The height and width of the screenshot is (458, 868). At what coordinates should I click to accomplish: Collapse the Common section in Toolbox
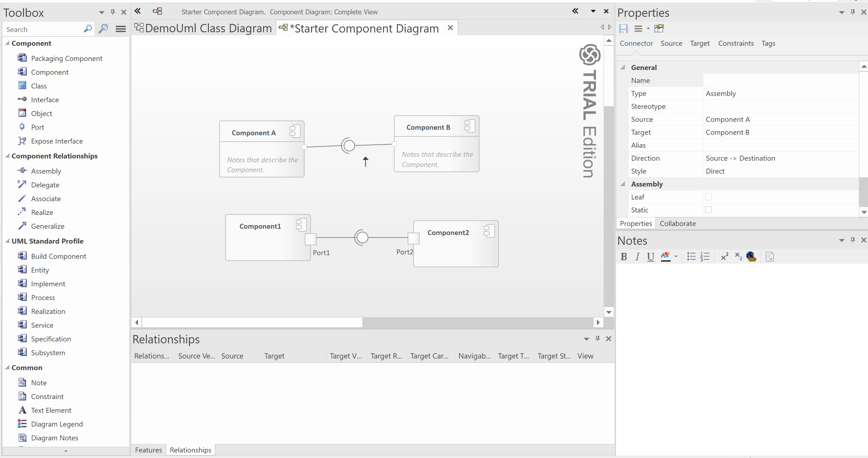[x=8, y=367]
